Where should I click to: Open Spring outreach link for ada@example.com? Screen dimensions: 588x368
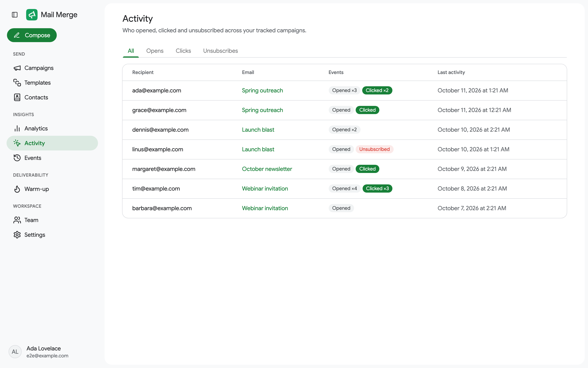tap(262, 91)
